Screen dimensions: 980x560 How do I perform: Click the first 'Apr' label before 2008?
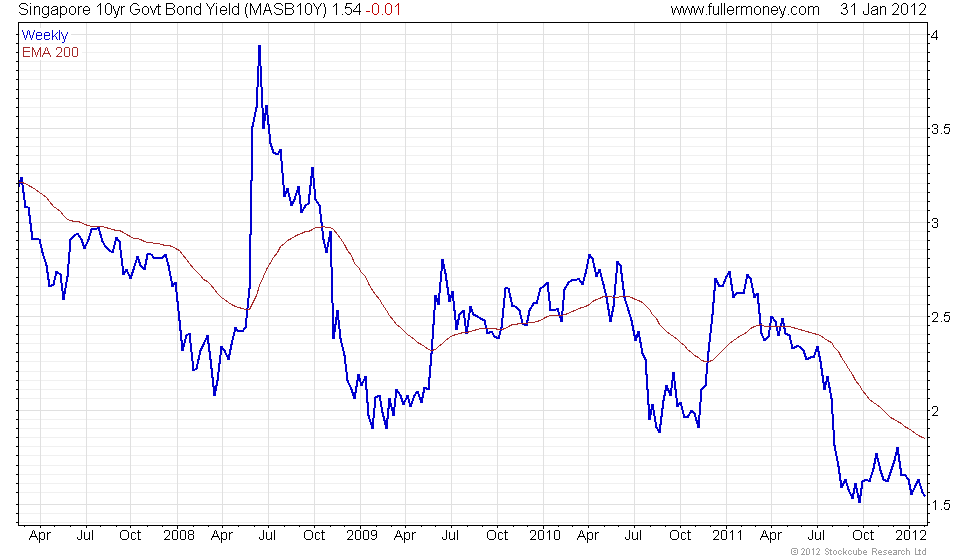[40, 536]
